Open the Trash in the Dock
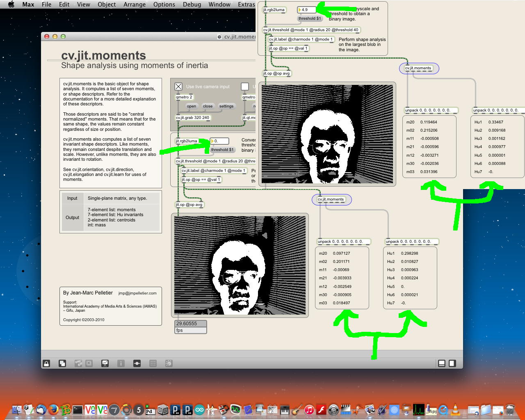The width and height of the screenshot is (525, 420). tap(510, 409)
